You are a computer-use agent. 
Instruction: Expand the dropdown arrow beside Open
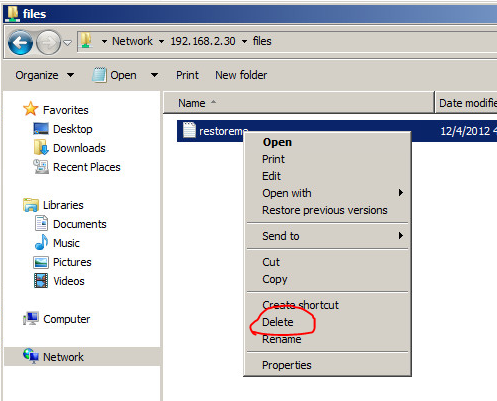coord(154,75)
